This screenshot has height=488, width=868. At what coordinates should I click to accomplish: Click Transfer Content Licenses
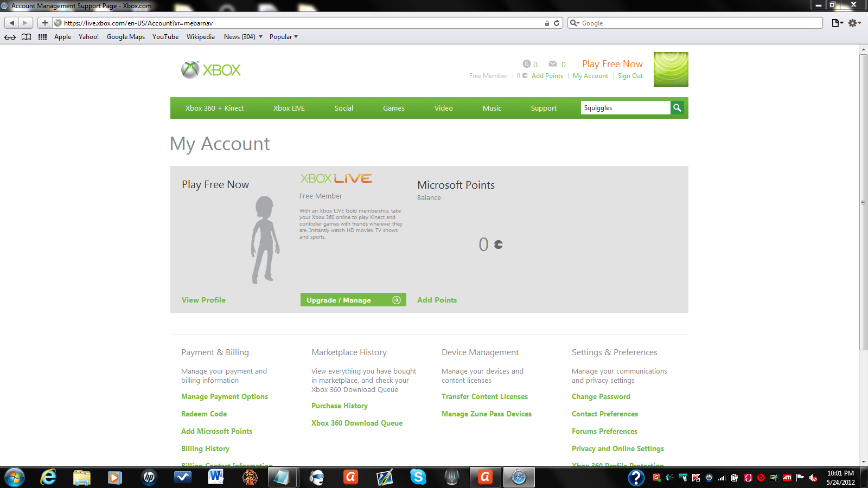coord(484,396)
